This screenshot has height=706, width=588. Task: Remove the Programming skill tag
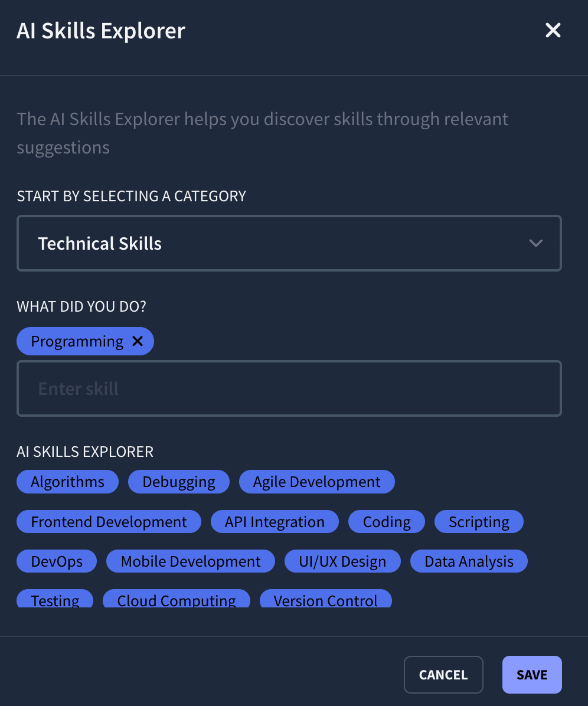[x=138, y=341]
